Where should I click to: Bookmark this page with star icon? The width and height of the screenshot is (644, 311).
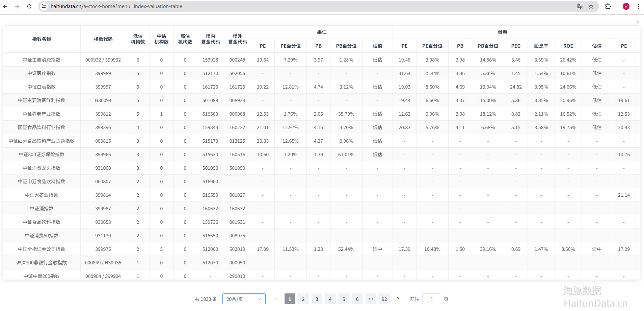591,6
